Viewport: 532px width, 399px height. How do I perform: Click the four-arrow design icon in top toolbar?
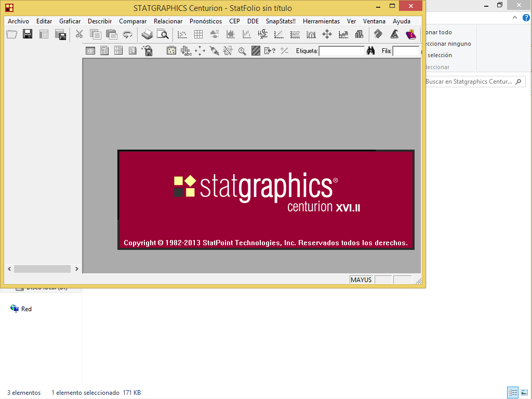327,34
